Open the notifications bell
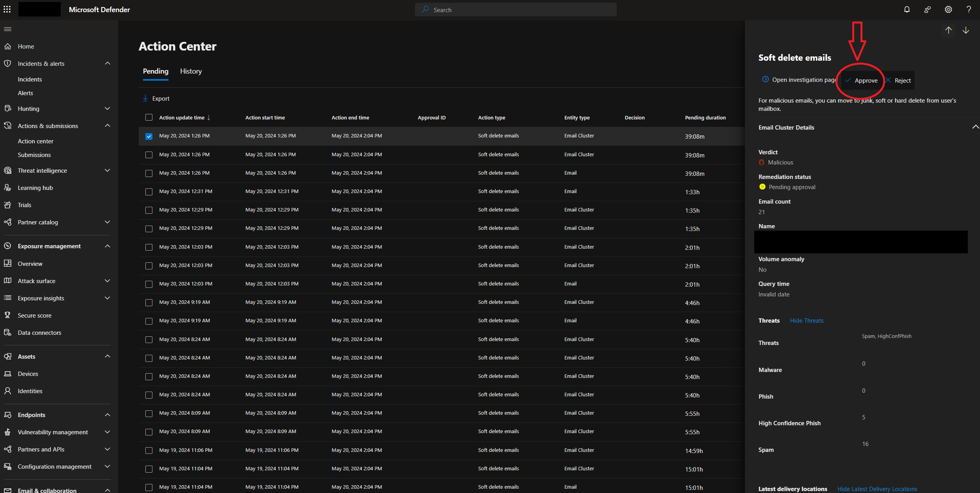This screenshot has height=493, width=980. click(907, 9)
